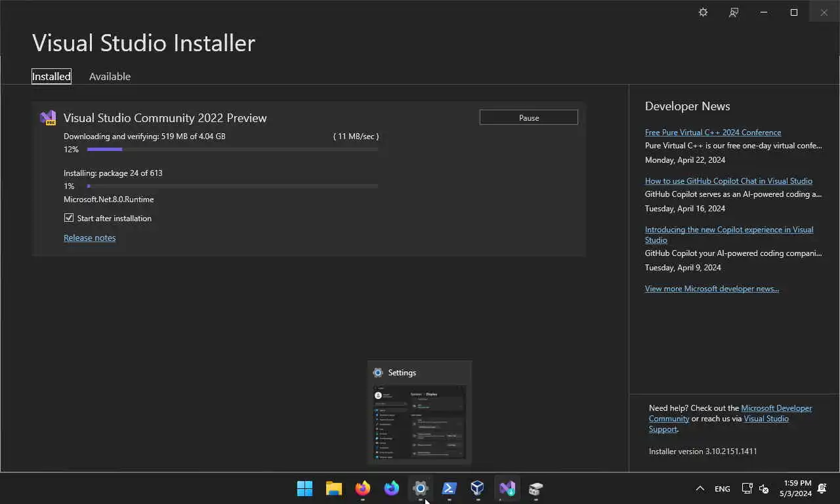Click the installing progress bar
This screenshot has height=504, width=840.
[x=232, y=186]
